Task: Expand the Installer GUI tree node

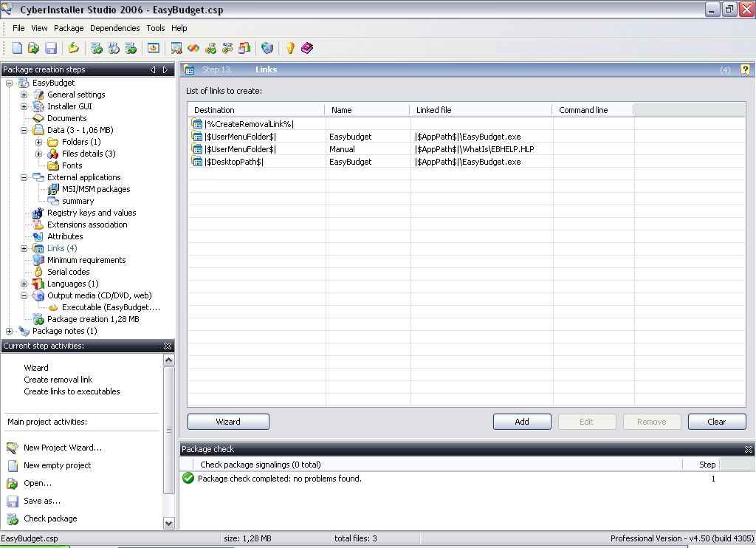Action: (x=24, y=106)
